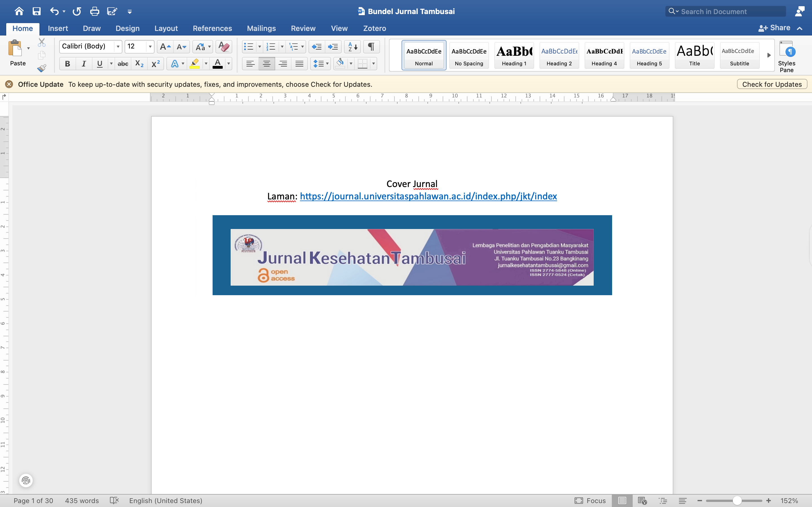This screenshot has width=812, height=507.
Task: Expand the font size dropdown
Action: click(x=150, y=46)
